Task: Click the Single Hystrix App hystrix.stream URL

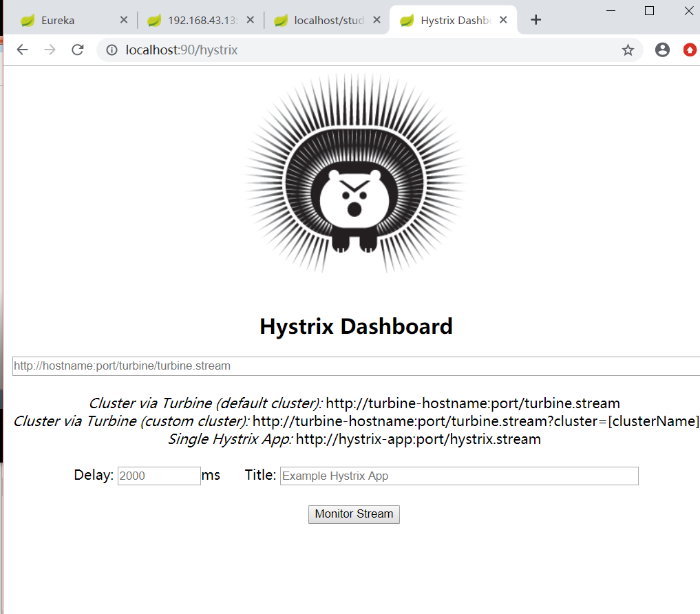Action: pyautogui.click(x=418, y=439)
